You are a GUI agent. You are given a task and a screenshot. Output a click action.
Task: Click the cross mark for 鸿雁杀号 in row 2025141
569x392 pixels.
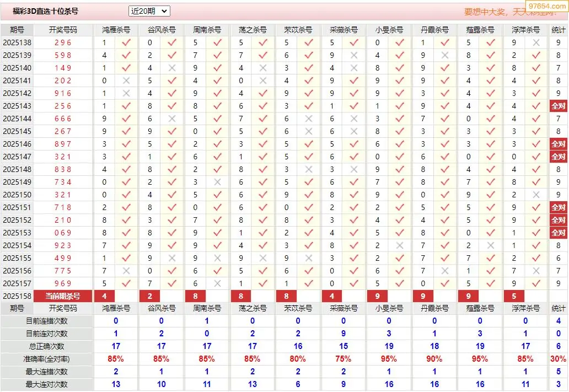(x=126, y=80)
